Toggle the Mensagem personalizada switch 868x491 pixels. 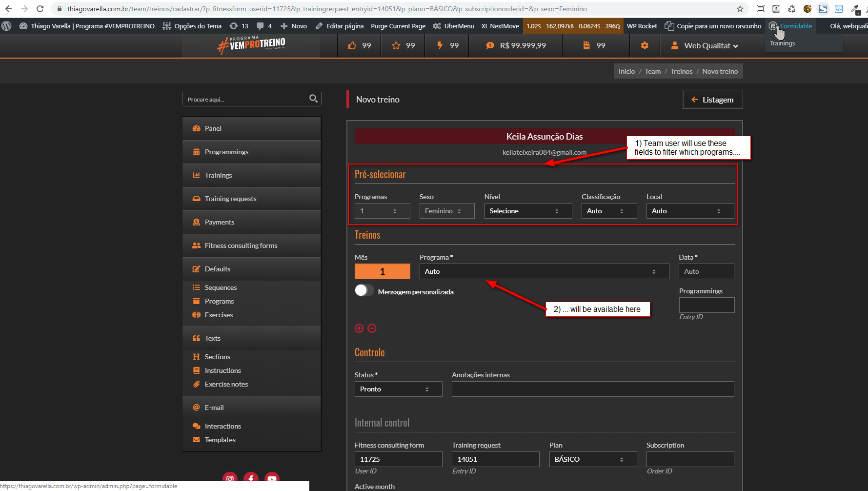click(364, 291)
